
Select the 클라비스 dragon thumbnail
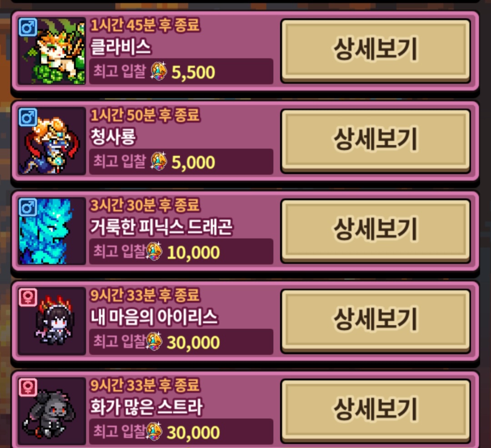tap(52, 51)
